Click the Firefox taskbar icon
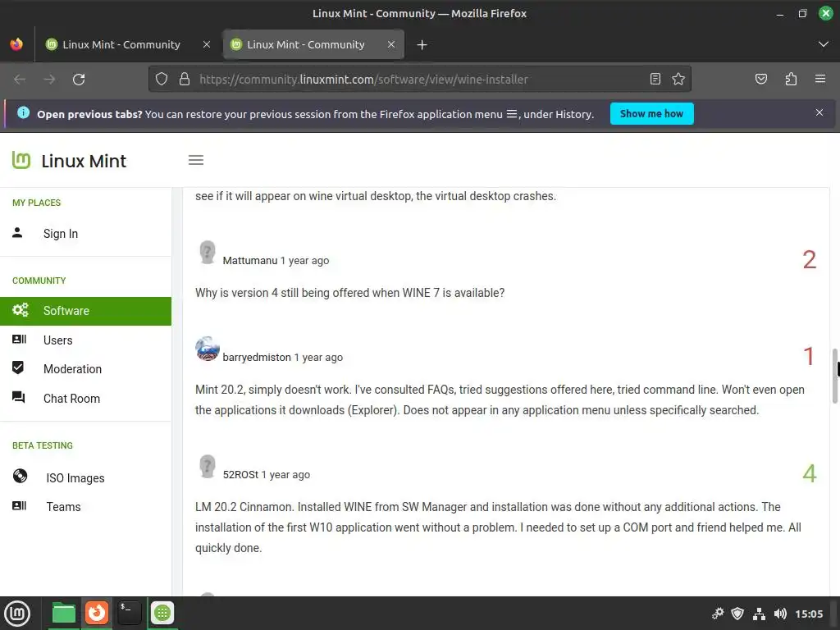Screen dimensions: 840x630 click(x=97, y=612)
